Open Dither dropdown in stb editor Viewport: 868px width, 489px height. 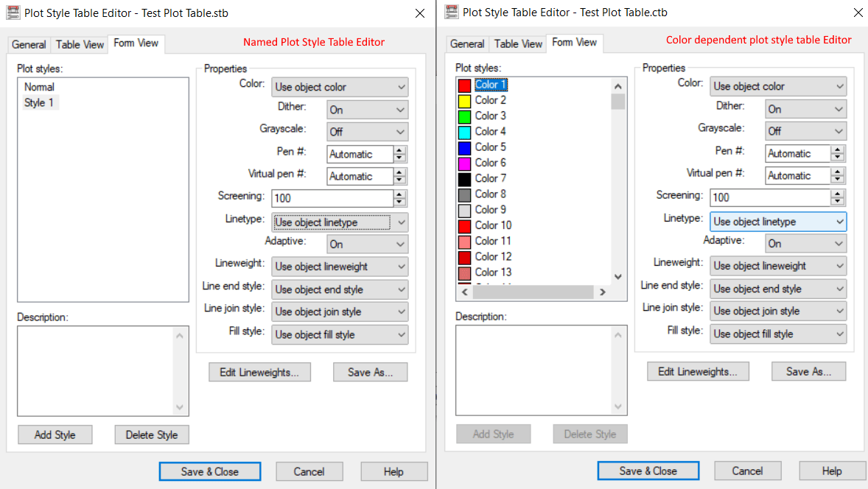tap(368, 110)
